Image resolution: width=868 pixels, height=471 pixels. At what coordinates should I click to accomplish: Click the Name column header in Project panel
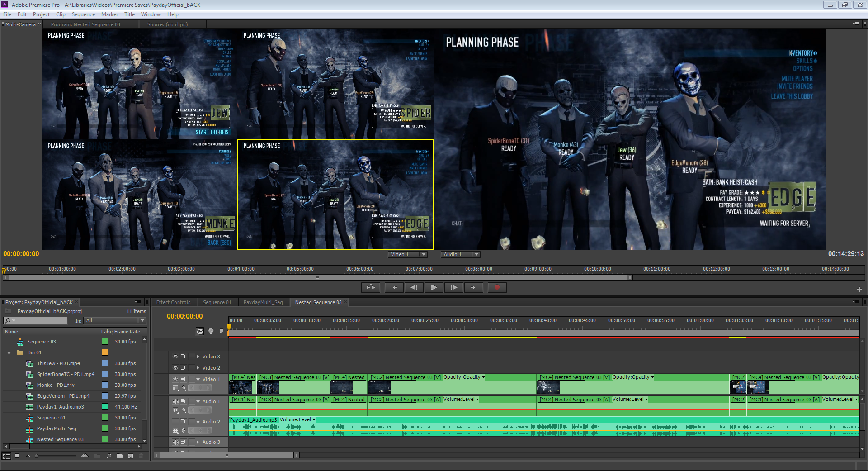(51, 332)
